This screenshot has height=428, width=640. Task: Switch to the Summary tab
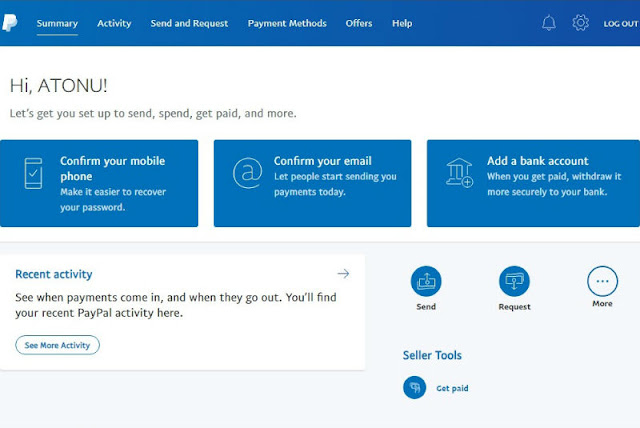point(57,23)
